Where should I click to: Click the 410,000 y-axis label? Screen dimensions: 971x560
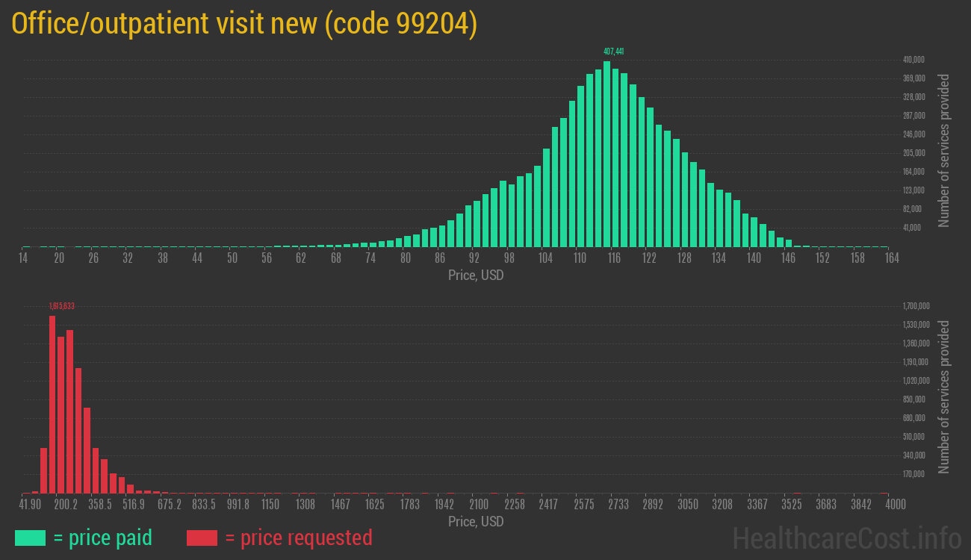(x=914, y=60)
